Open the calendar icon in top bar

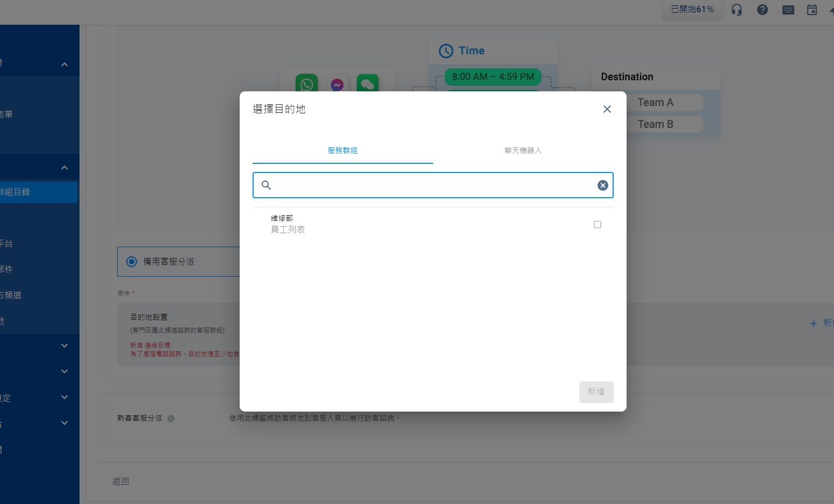[x=811, y=10]
